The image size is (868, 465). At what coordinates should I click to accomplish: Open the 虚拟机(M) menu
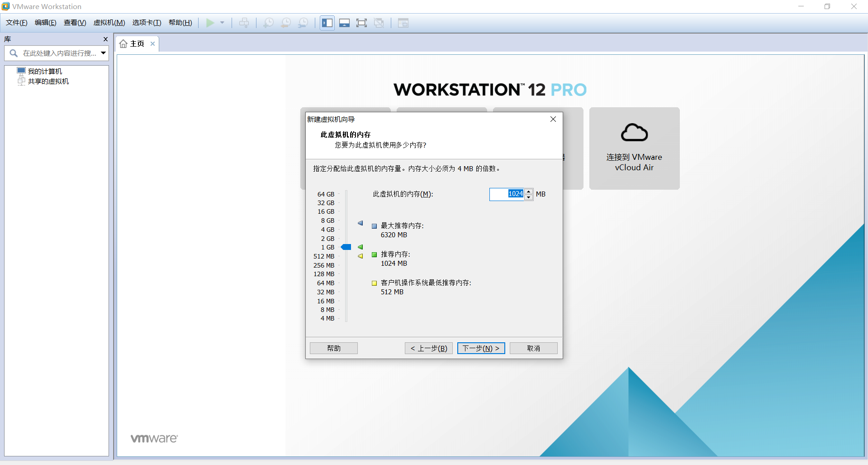click(109, 23)
